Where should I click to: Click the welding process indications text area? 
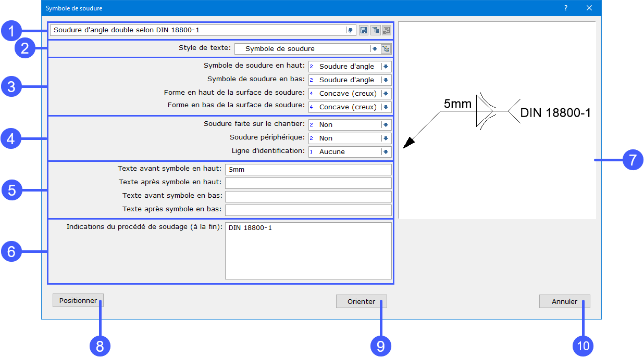(308, 251)
